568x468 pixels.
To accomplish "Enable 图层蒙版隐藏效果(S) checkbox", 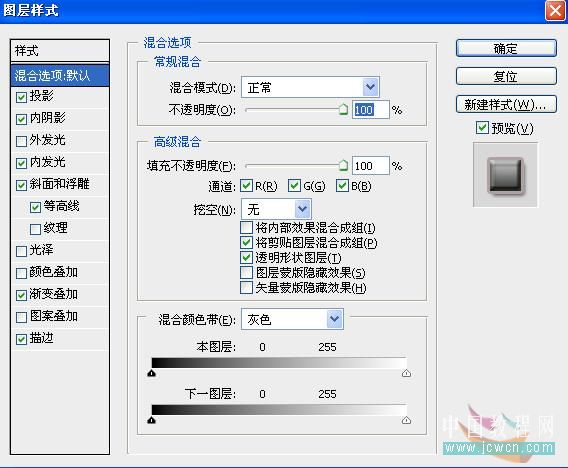I will 246,272.
